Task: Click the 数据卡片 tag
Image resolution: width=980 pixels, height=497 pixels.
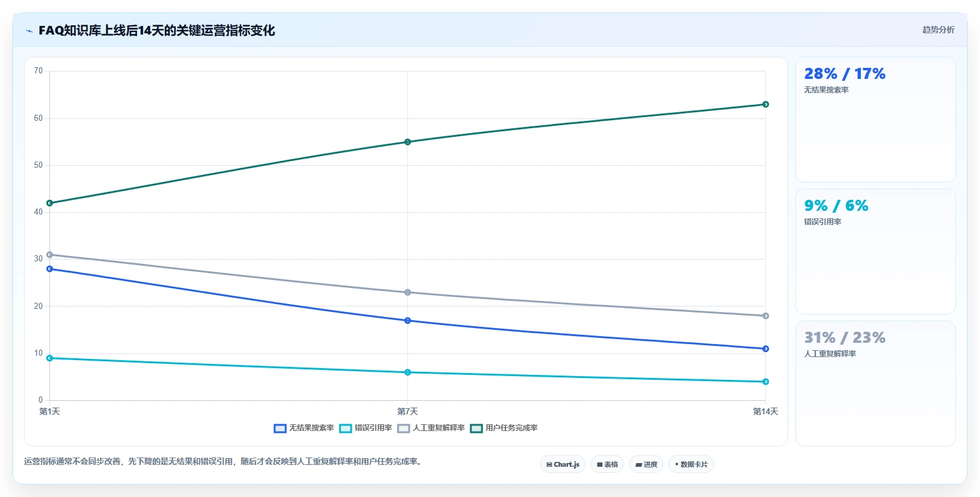Action: click(x=691, y=464)
